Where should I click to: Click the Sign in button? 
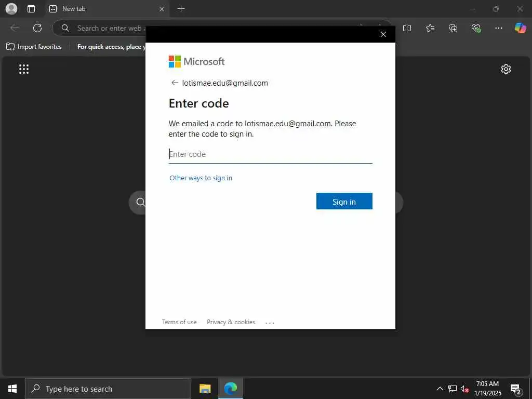[344, 201]
